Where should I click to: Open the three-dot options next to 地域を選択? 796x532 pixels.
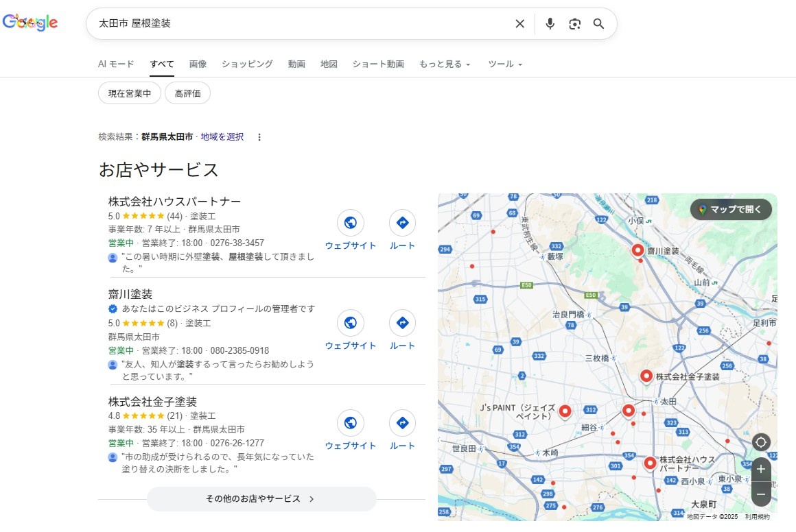click(x=259, y=137)
